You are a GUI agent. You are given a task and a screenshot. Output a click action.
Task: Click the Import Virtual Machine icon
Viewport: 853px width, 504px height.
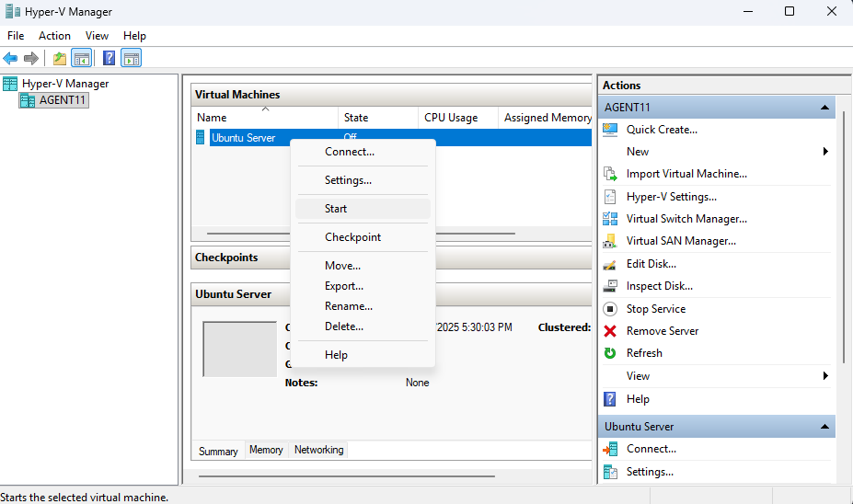(x=610, y=174)
